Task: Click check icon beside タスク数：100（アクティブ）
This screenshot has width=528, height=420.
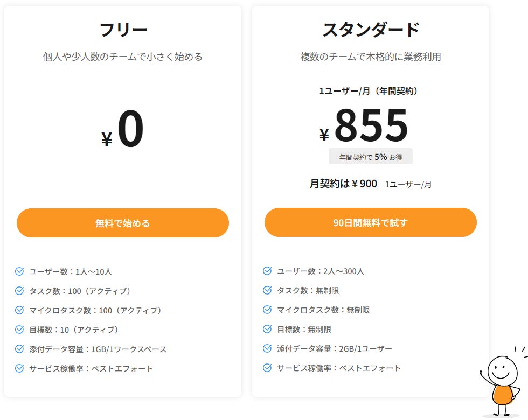Action: coord(19,291)
